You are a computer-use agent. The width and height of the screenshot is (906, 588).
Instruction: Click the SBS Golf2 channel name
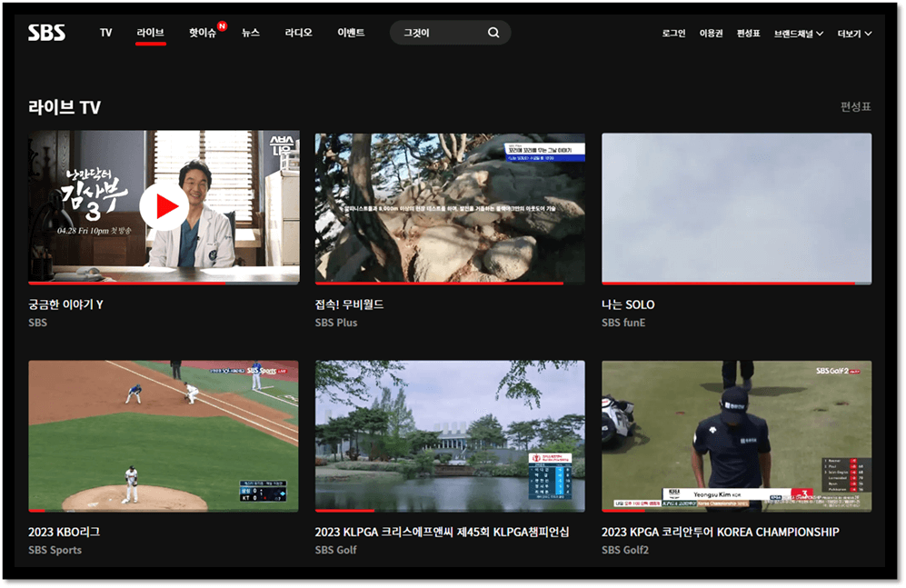coord(625,550)
